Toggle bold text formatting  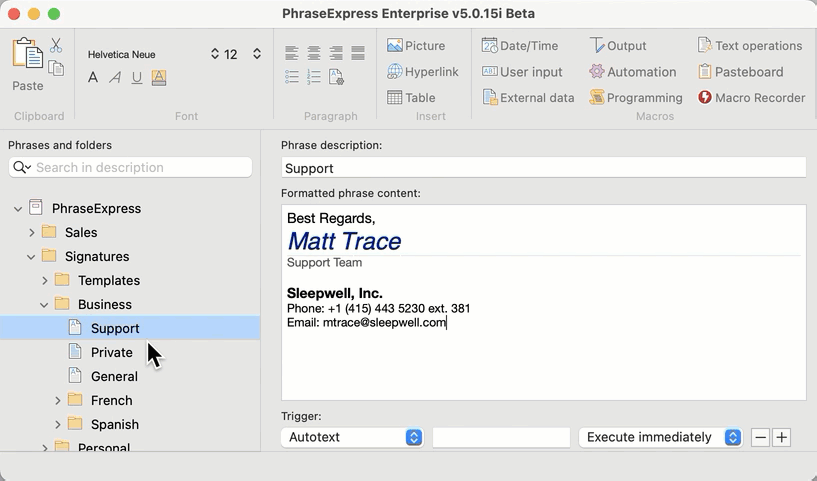93,78
